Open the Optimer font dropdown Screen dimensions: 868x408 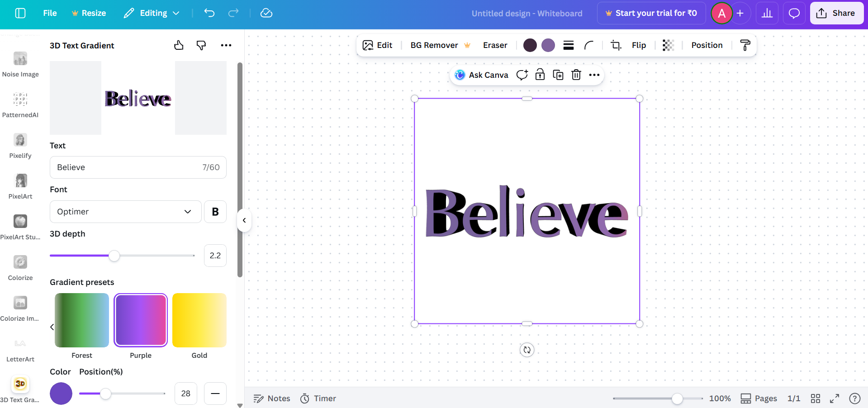pos(125,211)
